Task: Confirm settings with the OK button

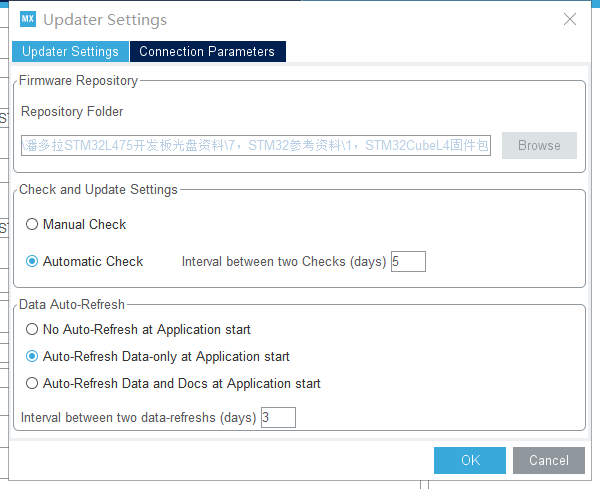Action: (x=470, y=460)
